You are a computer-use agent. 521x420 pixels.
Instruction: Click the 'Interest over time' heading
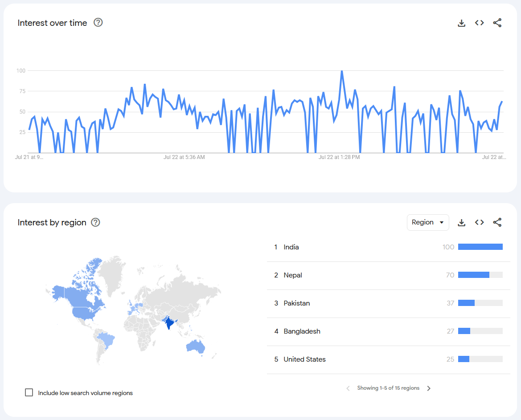(x=52, y=23)
